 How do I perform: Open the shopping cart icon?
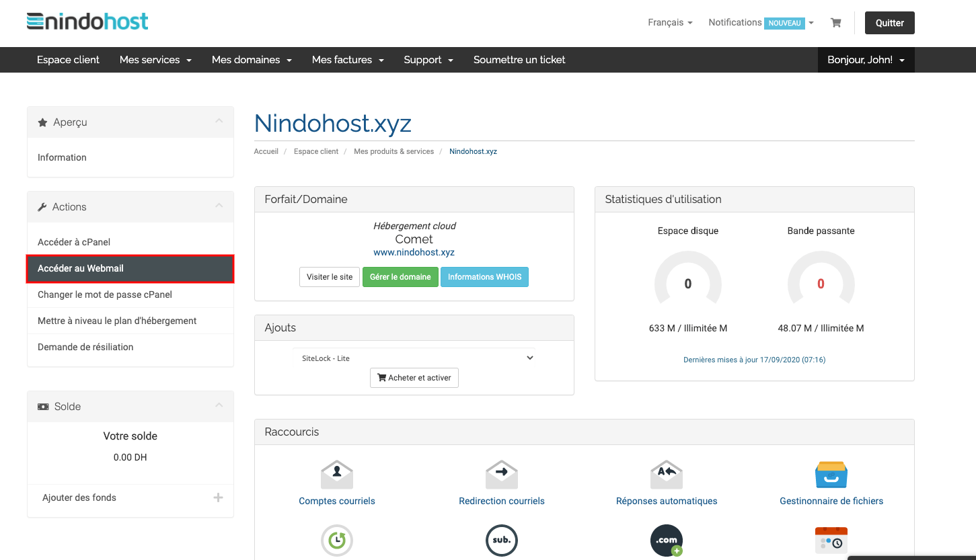[x=836, y=23]
